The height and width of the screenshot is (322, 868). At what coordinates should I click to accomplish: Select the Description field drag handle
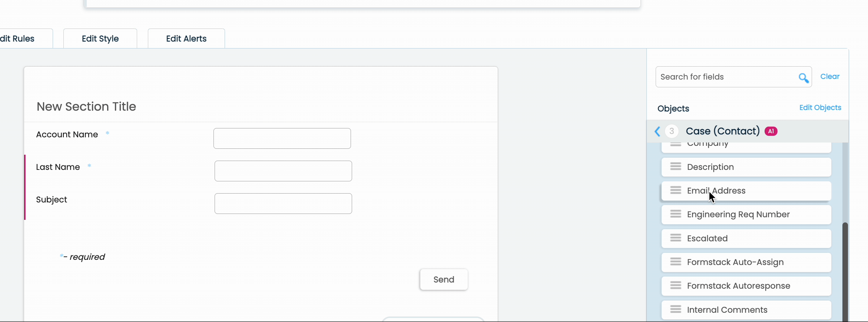tap(676, 167)
